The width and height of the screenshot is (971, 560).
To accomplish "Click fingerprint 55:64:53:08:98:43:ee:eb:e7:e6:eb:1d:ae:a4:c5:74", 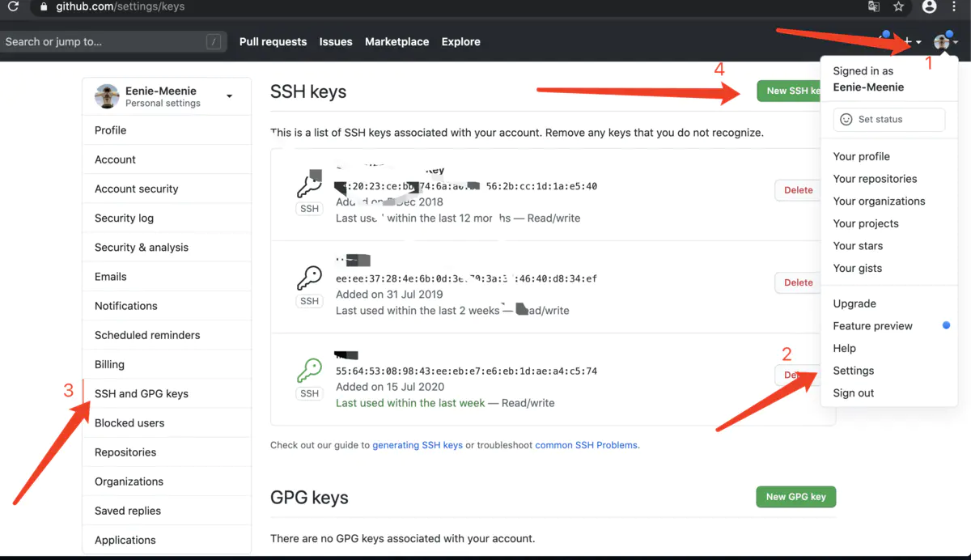I will point(466,371).
